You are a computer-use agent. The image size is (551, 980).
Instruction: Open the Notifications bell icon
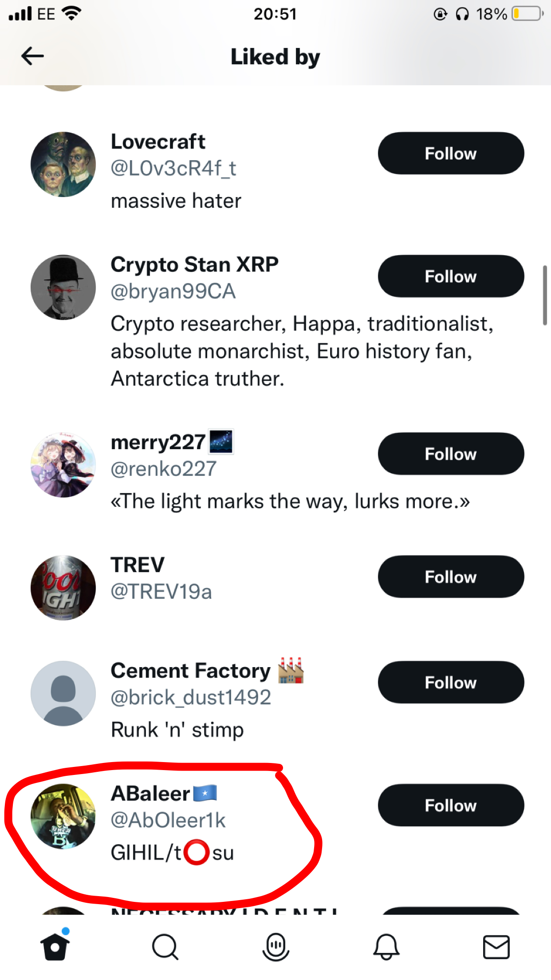(x=386, y=947)
